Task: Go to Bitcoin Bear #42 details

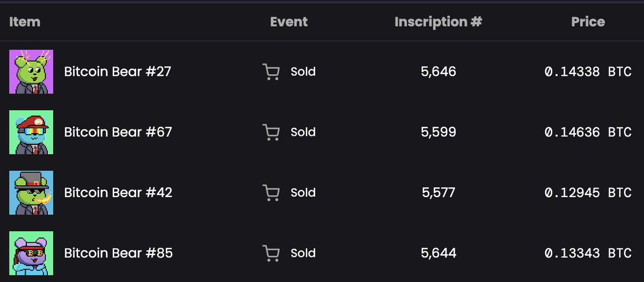Action: (x=118, y=193)
